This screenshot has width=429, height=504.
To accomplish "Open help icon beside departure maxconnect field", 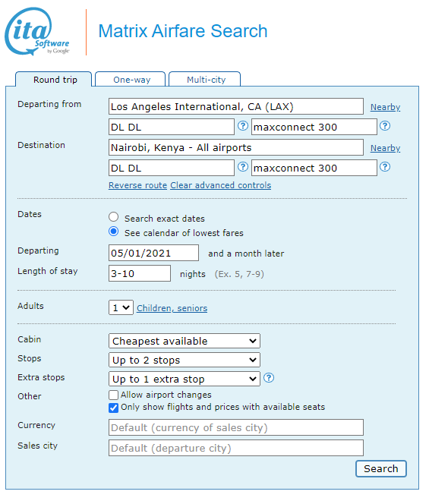I will [x=385, y=126].
